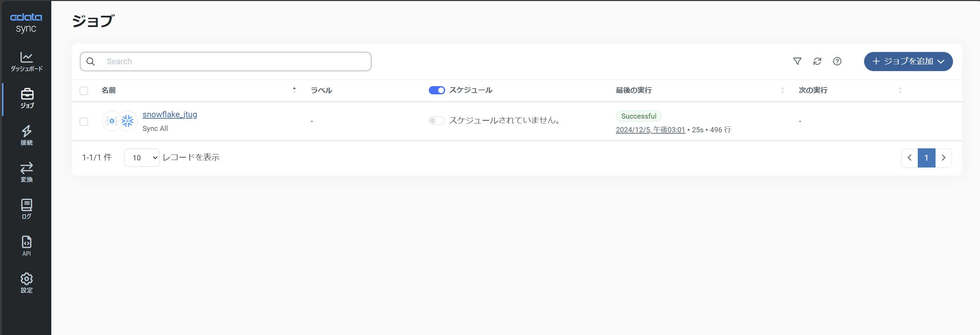Click the filter funnel icon

797,61
